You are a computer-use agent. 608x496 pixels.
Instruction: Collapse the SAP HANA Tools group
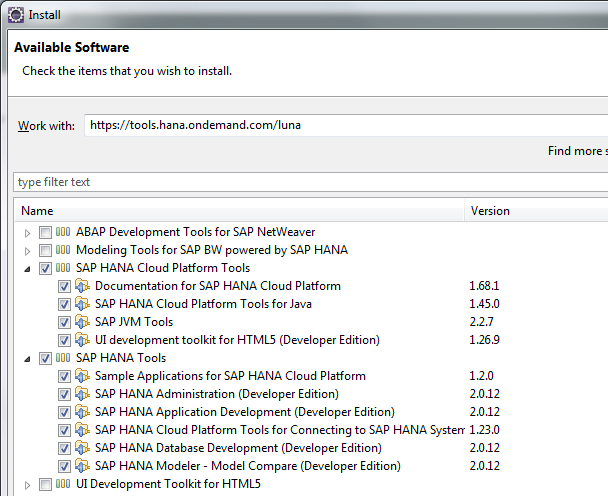click(27, 358)
